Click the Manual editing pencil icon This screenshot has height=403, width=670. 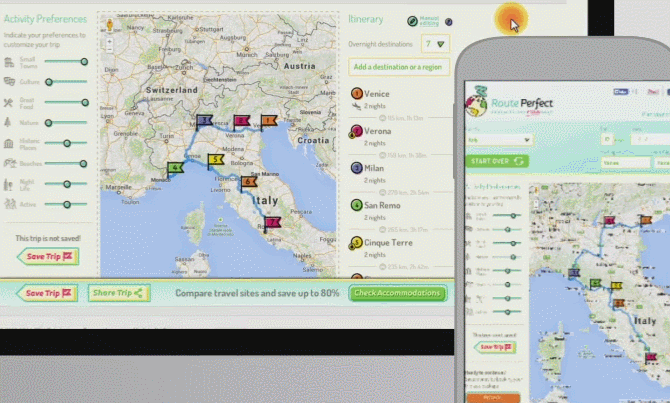click(x=412, y=21)
